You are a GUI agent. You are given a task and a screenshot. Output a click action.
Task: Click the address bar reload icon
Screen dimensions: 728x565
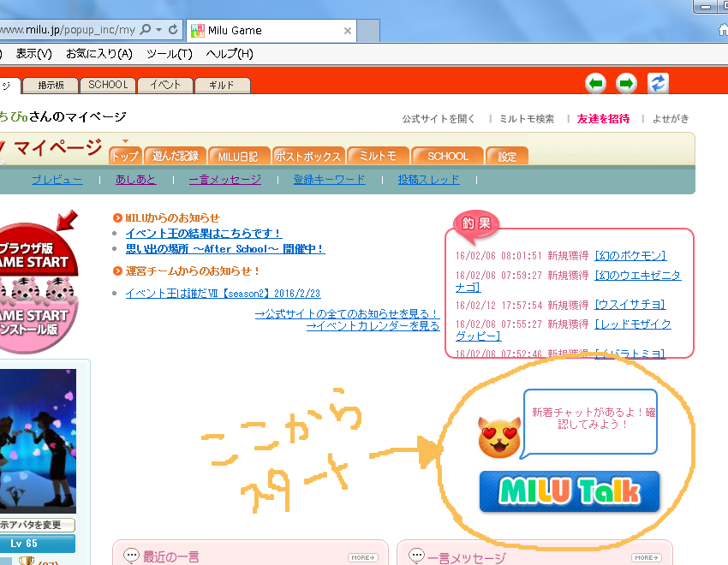[x=173, y=30]
